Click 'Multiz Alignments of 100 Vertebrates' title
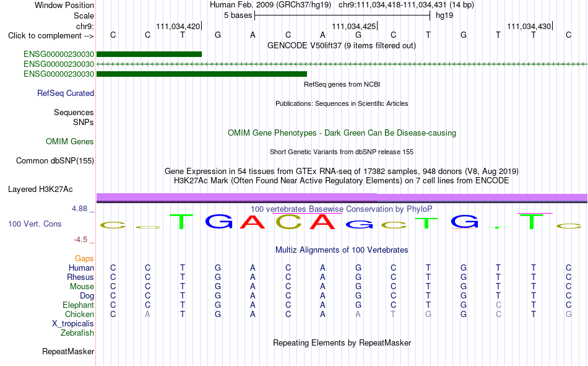This screenshot has width=588, height=366. [x=342, y=250]
